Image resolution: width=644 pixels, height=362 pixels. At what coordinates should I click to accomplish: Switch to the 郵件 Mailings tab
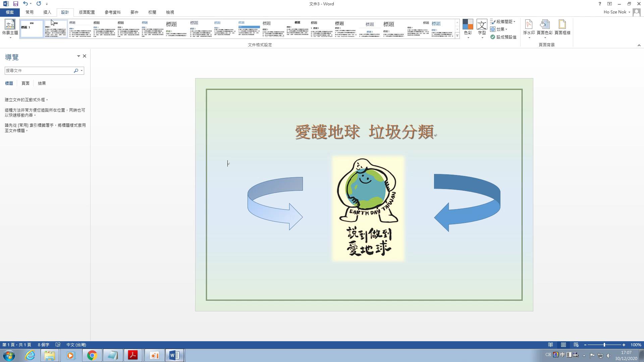click(135, 12)
